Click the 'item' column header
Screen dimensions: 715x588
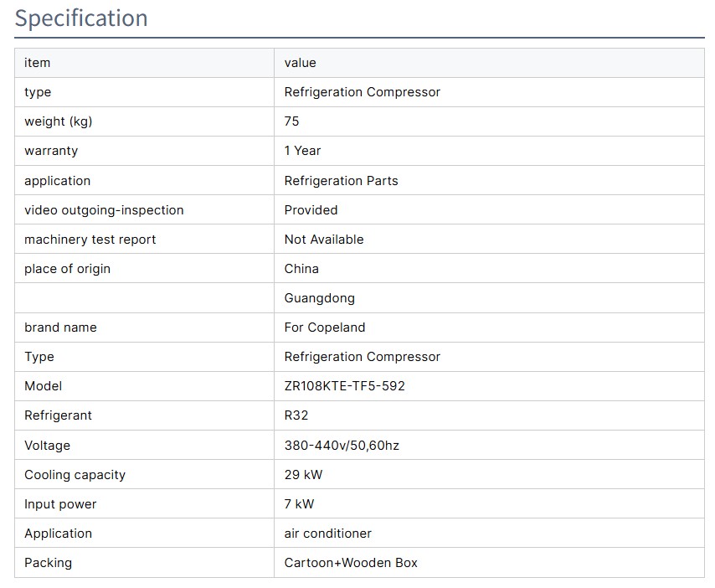pos(37,63)
